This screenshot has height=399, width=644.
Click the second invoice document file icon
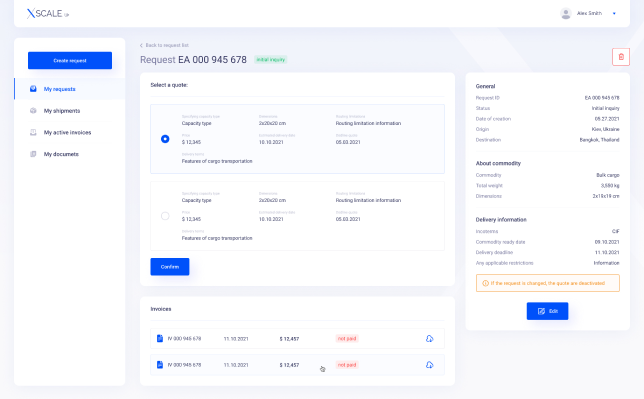tap(160, 365)
